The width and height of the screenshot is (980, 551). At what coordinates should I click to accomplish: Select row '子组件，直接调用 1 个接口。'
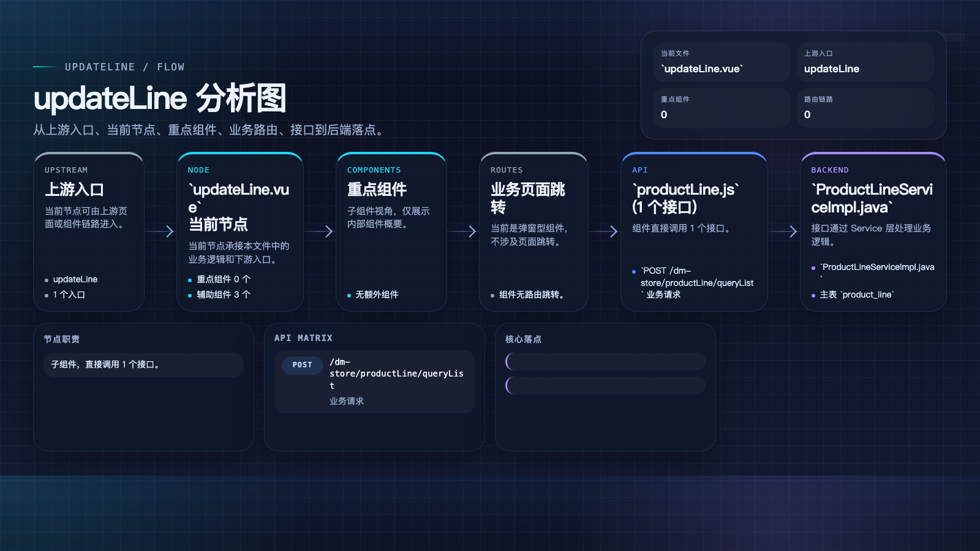point(143,364)
